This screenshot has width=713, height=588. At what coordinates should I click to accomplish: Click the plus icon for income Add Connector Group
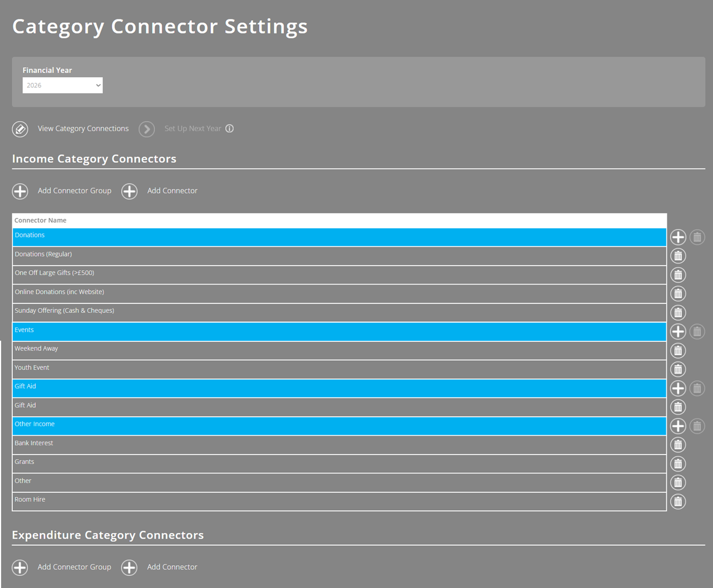click(20, 191)
